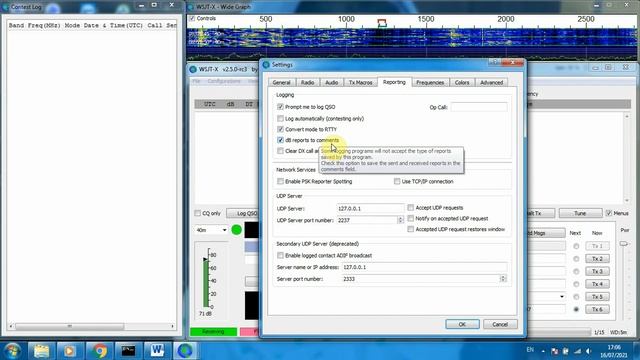Click the Receiving status indicator
This screenshot has width=640, height=360.
(213, 332)
